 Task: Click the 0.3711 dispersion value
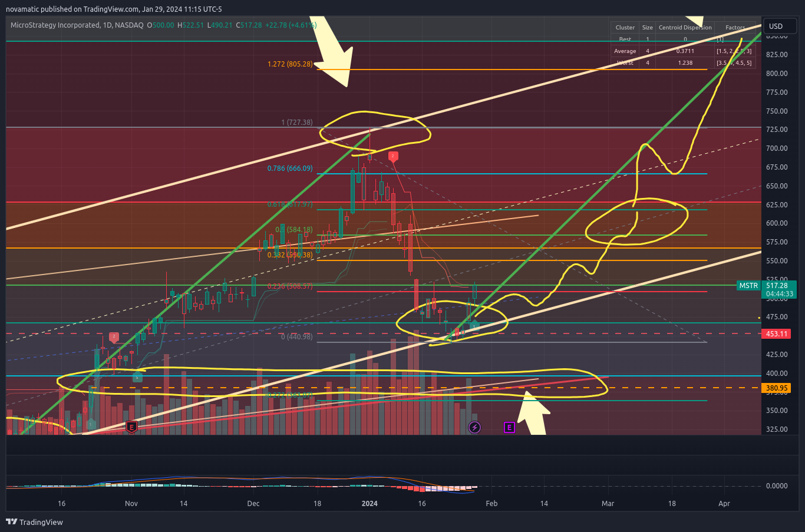coord(685,51)
